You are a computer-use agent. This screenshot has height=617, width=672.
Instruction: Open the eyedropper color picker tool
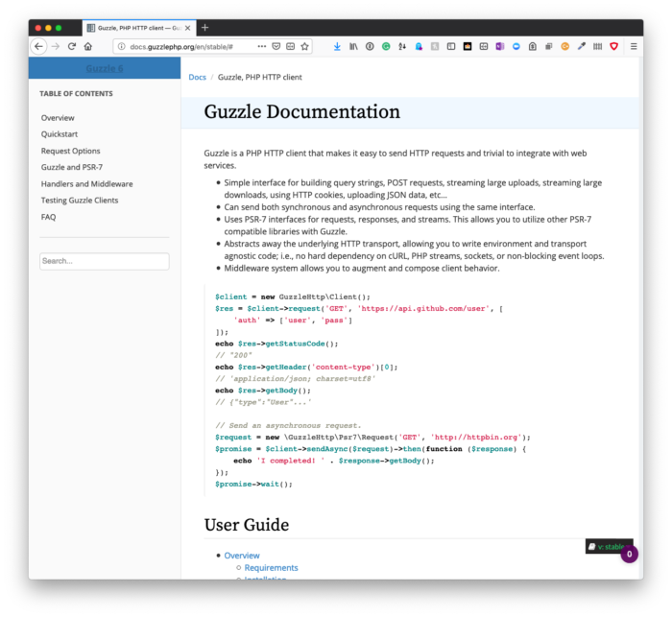pos(581,46)
